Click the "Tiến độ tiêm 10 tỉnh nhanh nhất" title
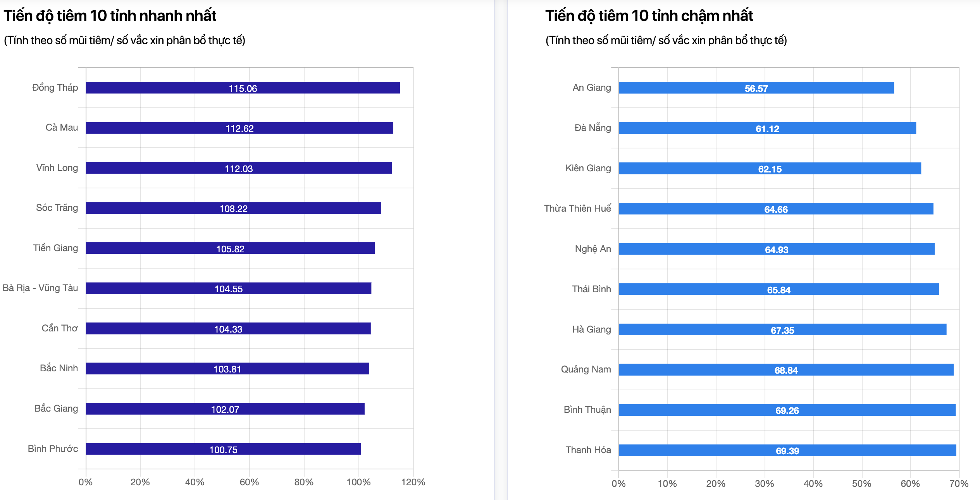 (110, 16)
